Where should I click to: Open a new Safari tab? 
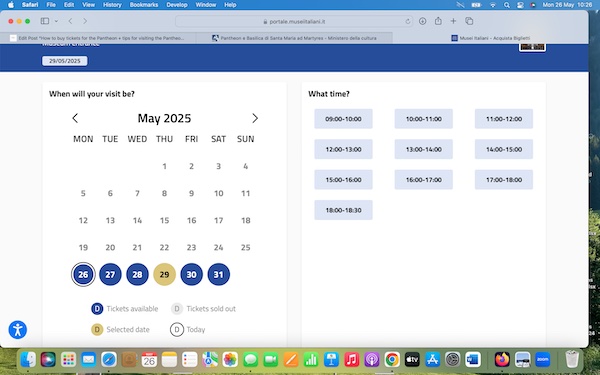(453, 21)
